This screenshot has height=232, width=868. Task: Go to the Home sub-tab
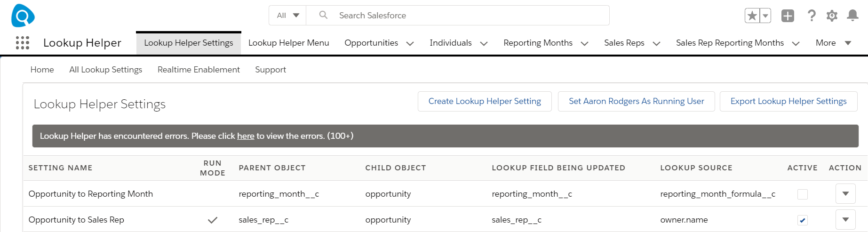click(42, 70)
